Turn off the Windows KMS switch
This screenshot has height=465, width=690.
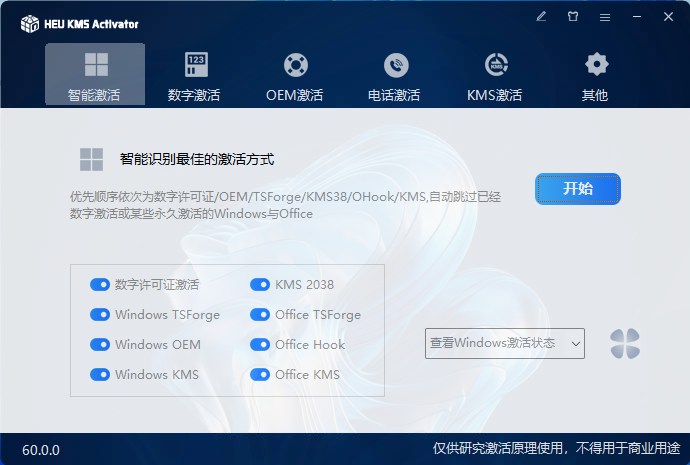(x=100, y=374)
